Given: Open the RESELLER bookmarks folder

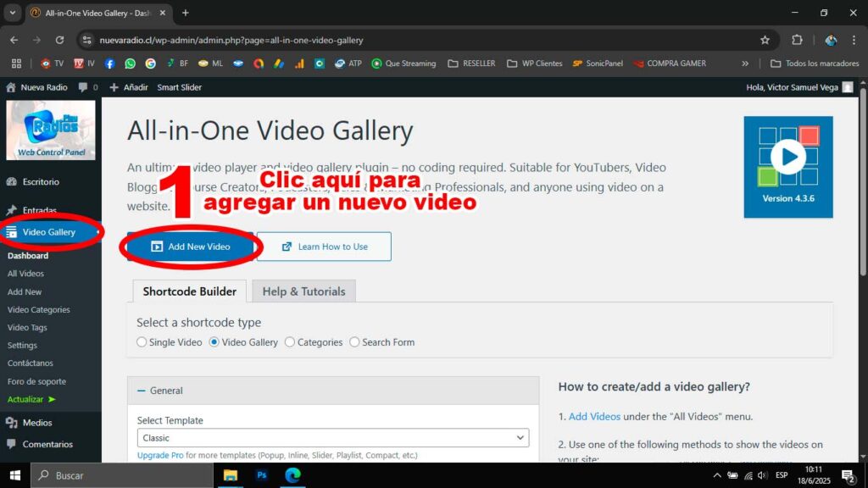Looking at the screenshot, I should pos(471,64).
